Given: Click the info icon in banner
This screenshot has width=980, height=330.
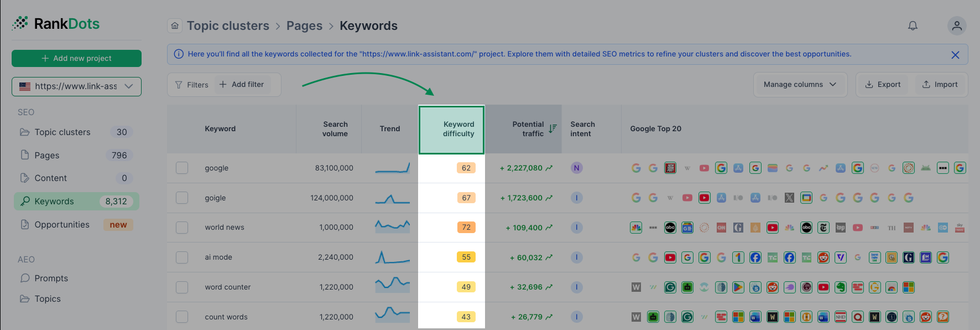Looking at the screenshot, I should [179, 54].
